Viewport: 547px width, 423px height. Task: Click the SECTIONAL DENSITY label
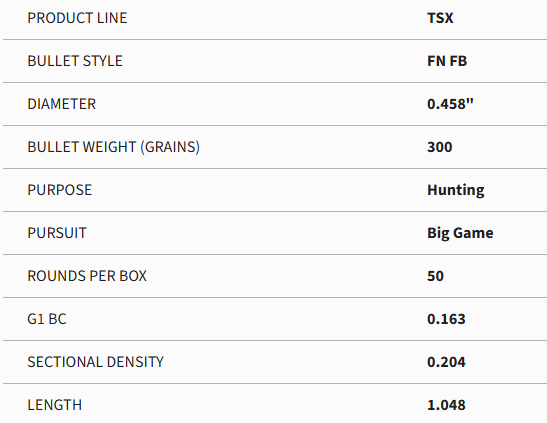(95, 362)
